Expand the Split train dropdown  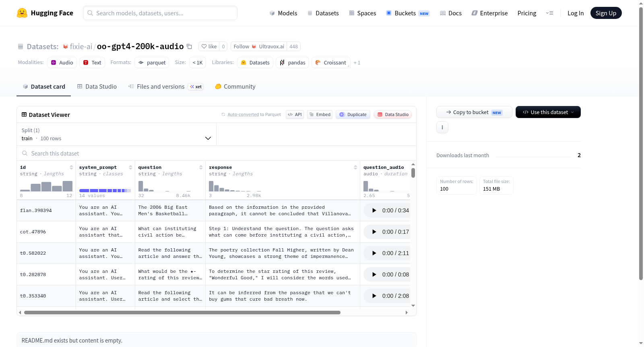coord(117,134)
